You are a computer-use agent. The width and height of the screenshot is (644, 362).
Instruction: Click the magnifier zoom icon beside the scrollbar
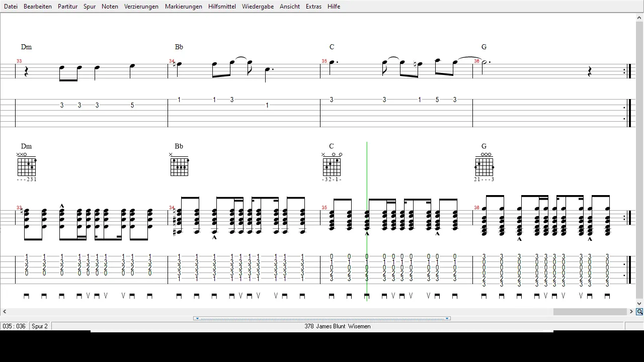(x=639, y=312)
